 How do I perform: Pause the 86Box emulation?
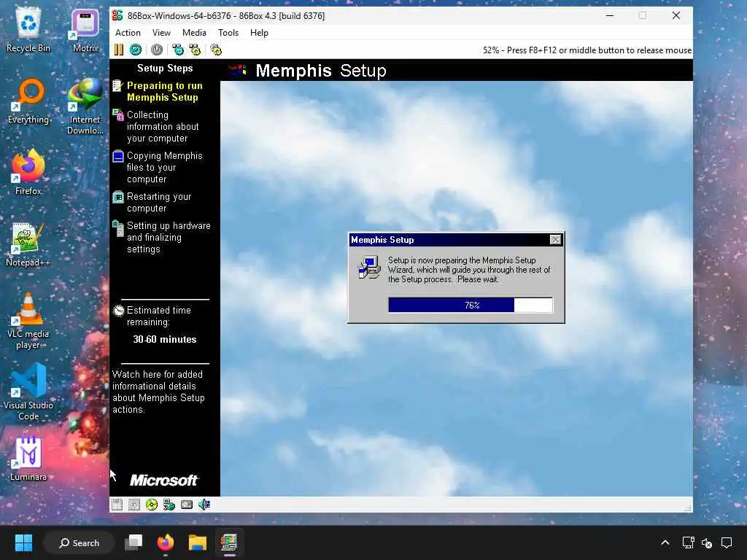119,50
